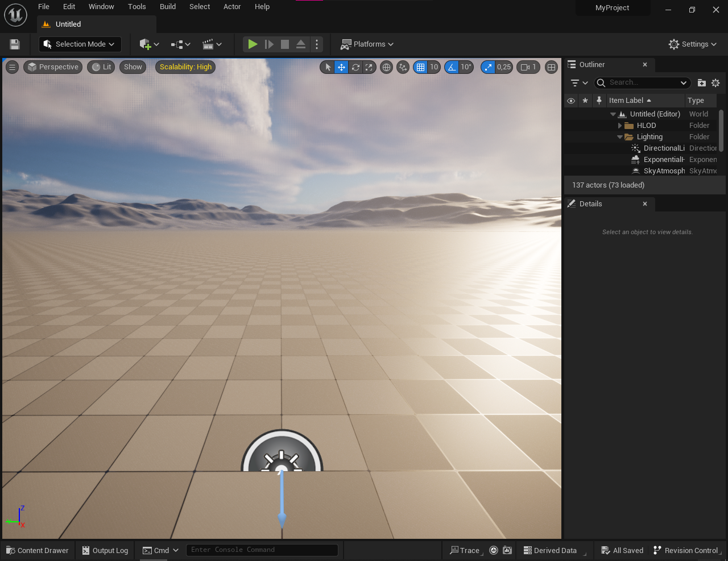Open the Tools menu
The image size is (728, 561).
136,7
